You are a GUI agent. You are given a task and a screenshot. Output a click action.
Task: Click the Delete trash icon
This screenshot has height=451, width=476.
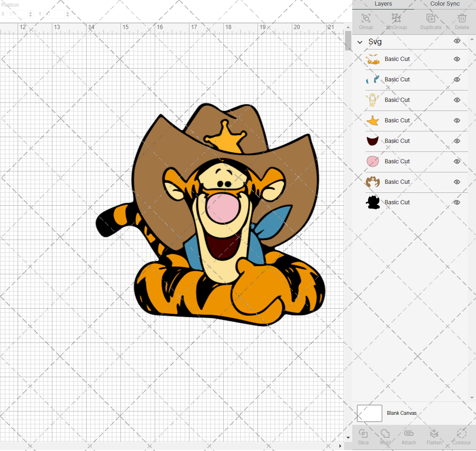click(x=462, y=18)
